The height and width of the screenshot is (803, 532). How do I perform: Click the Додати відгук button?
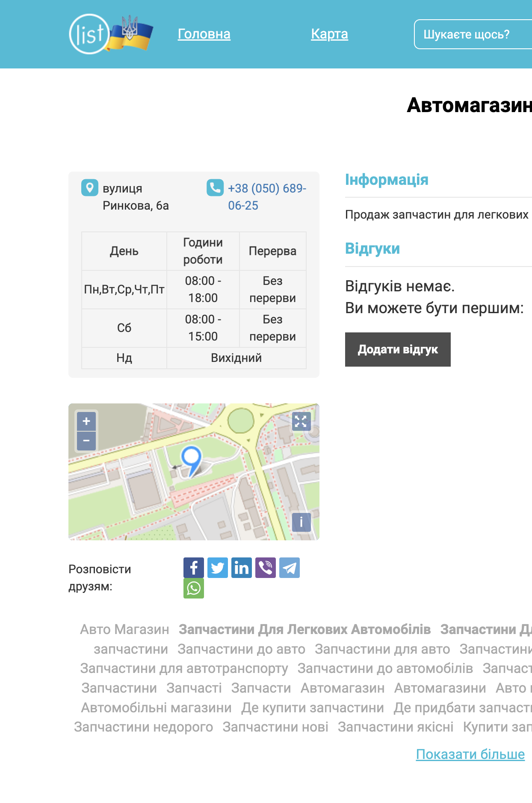point(398,350)
